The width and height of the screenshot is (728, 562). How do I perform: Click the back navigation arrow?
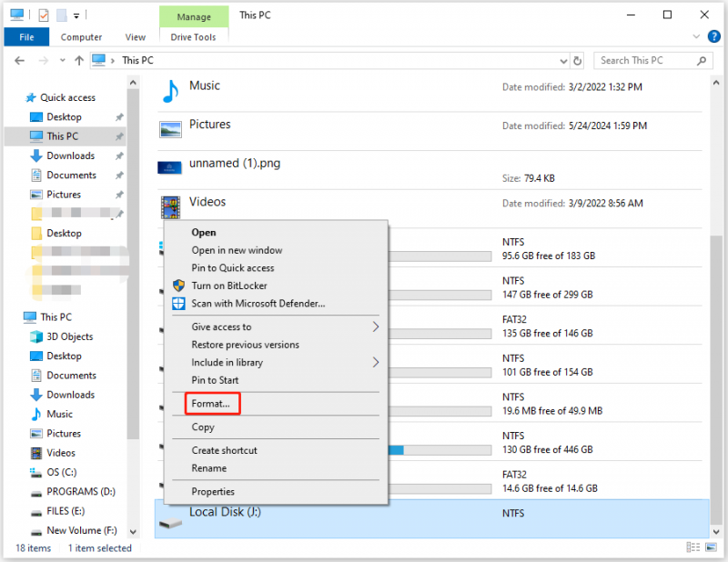(x=19, y=61)
